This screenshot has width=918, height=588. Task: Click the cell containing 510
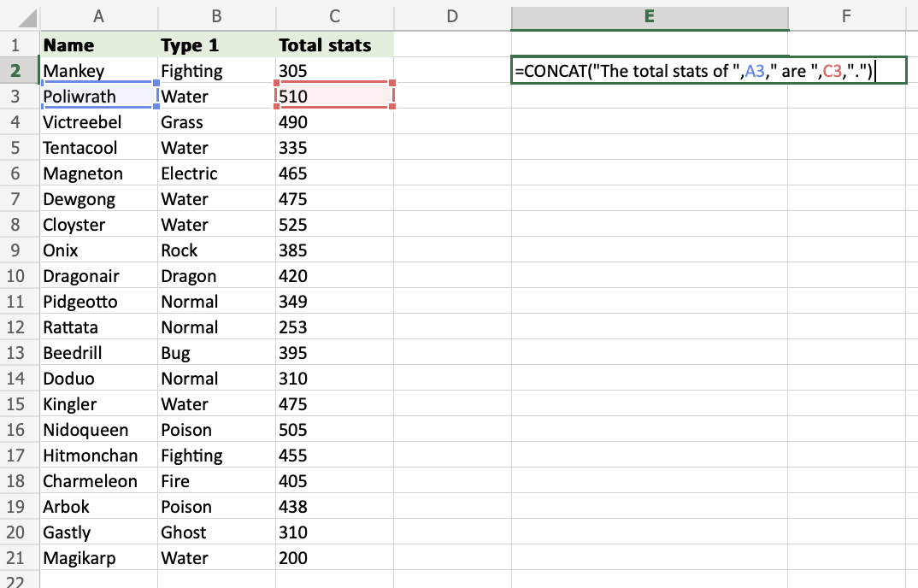pyautogui.click(x=334, y=97)
